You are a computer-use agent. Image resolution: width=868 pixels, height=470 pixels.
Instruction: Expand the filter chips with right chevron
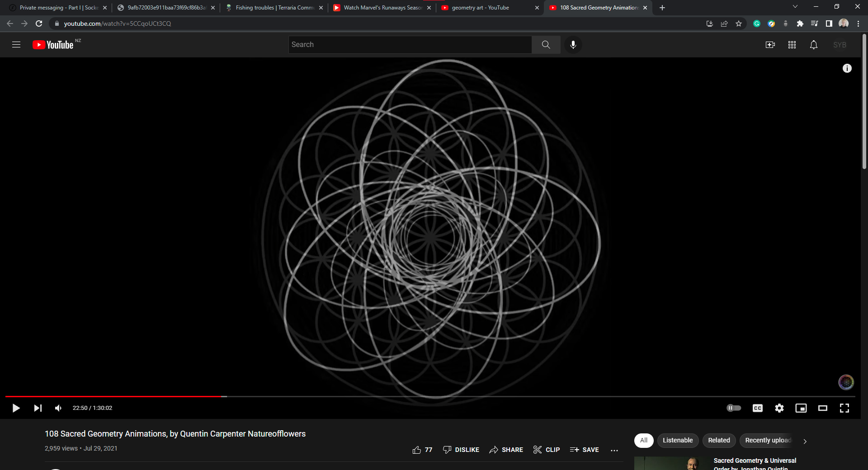(805, 441)
